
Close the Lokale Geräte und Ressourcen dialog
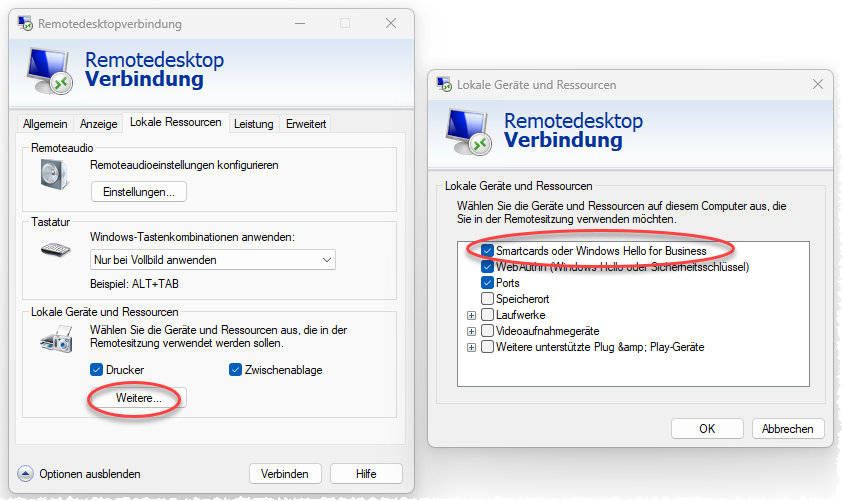(x=818, y=84)
